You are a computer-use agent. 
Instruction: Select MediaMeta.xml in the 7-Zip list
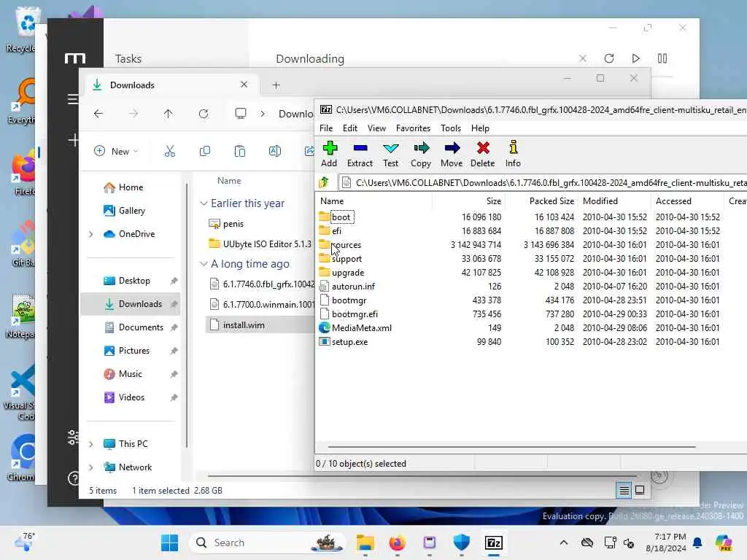pos(362,327)
